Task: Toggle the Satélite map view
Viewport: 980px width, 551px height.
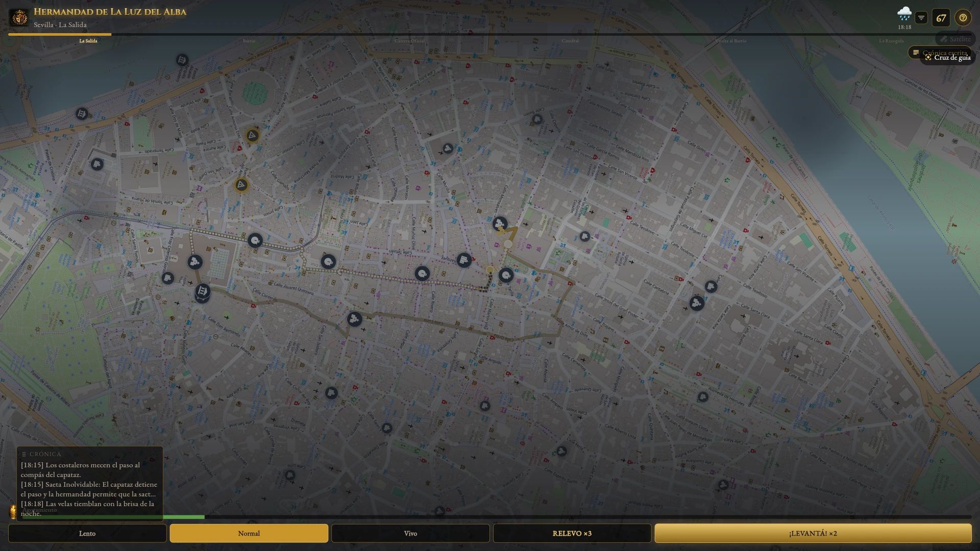Action: pos(955,39)
